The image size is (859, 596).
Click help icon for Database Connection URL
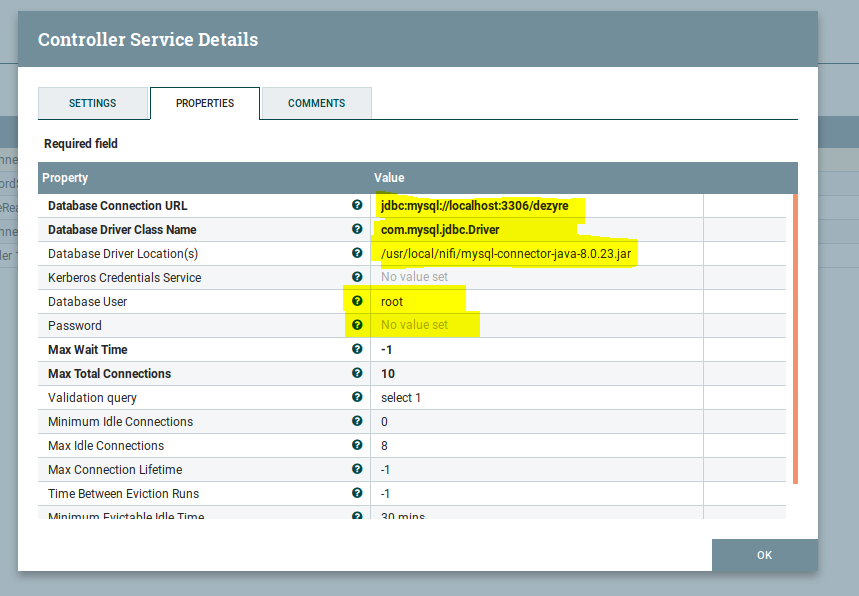[357, 205]
